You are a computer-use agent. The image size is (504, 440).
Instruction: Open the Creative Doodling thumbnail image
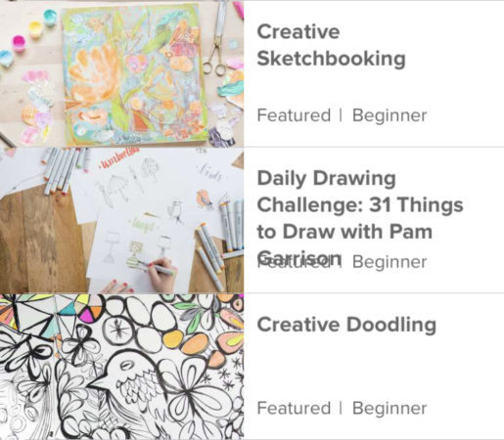[121, 367]
